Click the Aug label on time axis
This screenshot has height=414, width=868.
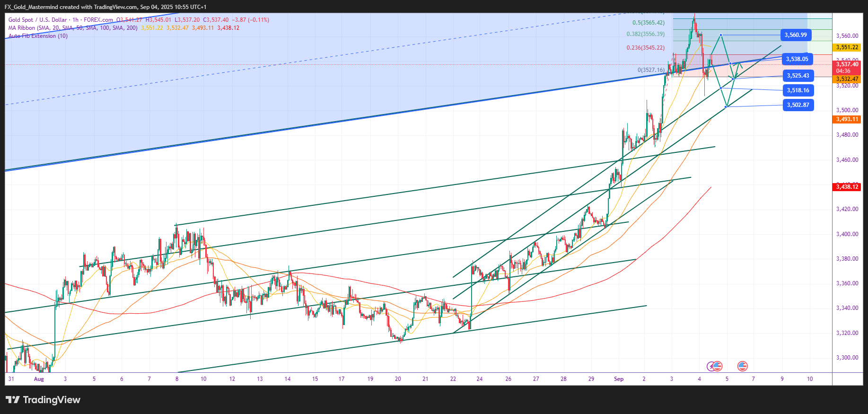click(39, 379)
